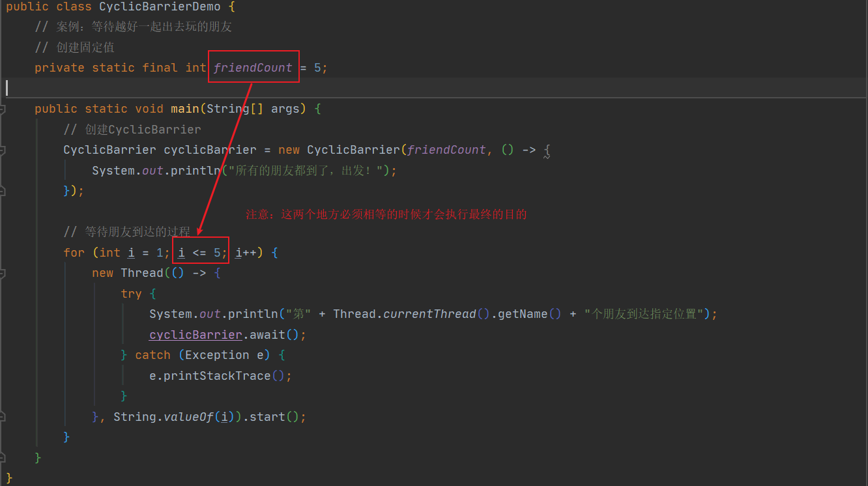Collapse the CyclicBarrier lambda fold marker

click(x=3, y=150)
